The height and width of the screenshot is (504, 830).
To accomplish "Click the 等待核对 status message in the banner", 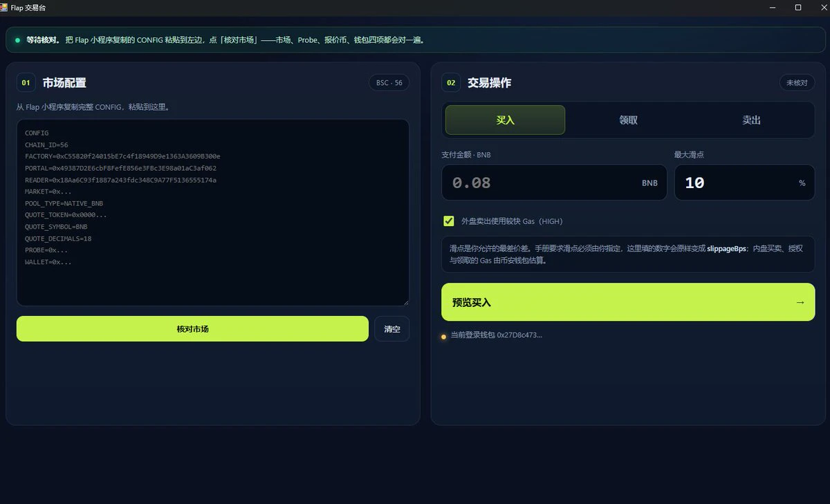I will tap(225, 40).
